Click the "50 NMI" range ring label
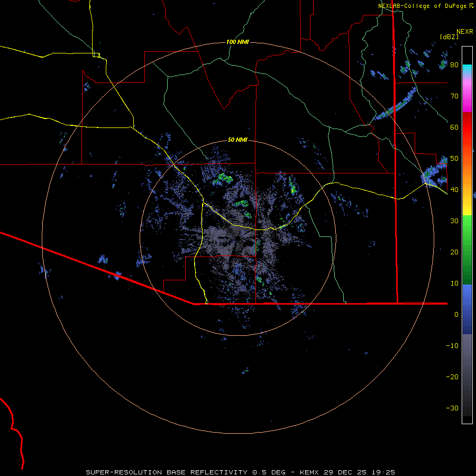Image resolution: width=476 pixels, height=476 pixels. [237, 140]
